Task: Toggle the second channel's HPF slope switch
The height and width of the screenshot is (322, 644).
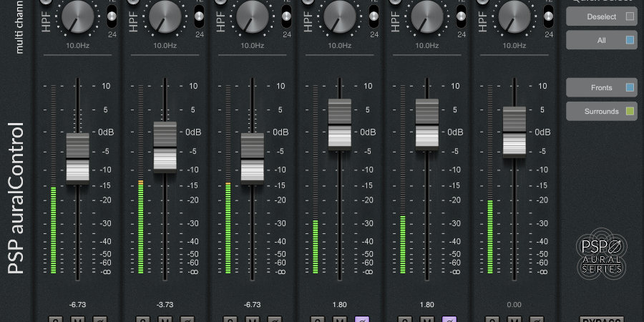Action: pos(199,16)
